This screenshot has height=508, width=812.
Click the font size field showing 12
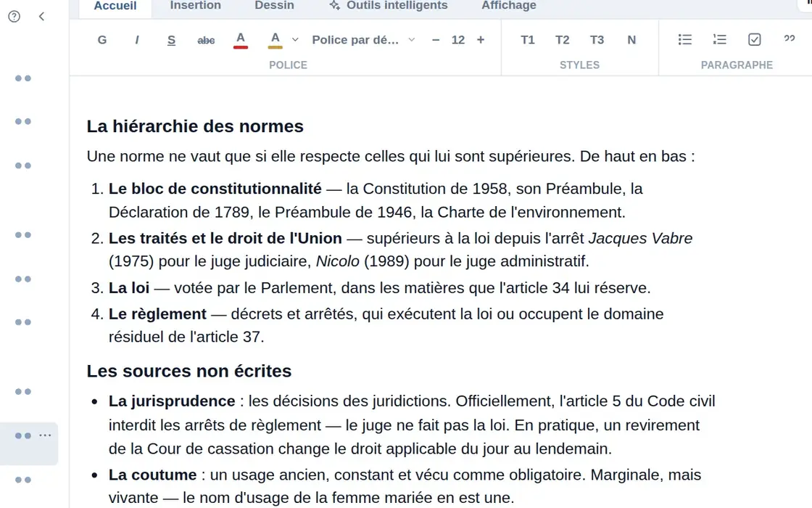coord(457,40)
